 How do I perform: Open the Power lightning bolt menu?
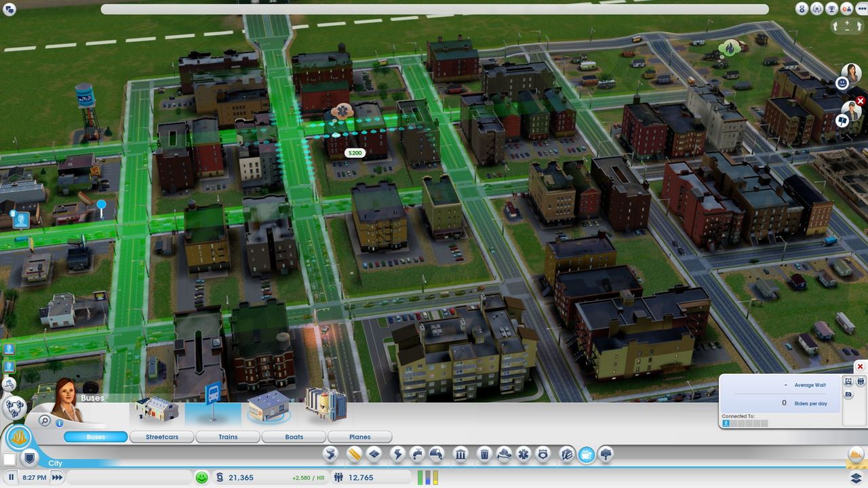tap(397, 454)
